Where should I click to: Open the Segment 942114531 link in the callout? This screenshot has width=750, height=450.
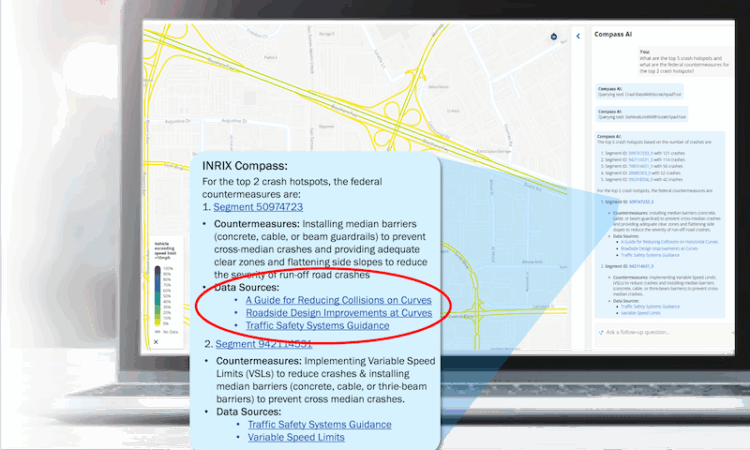click(x=263, y=343)
